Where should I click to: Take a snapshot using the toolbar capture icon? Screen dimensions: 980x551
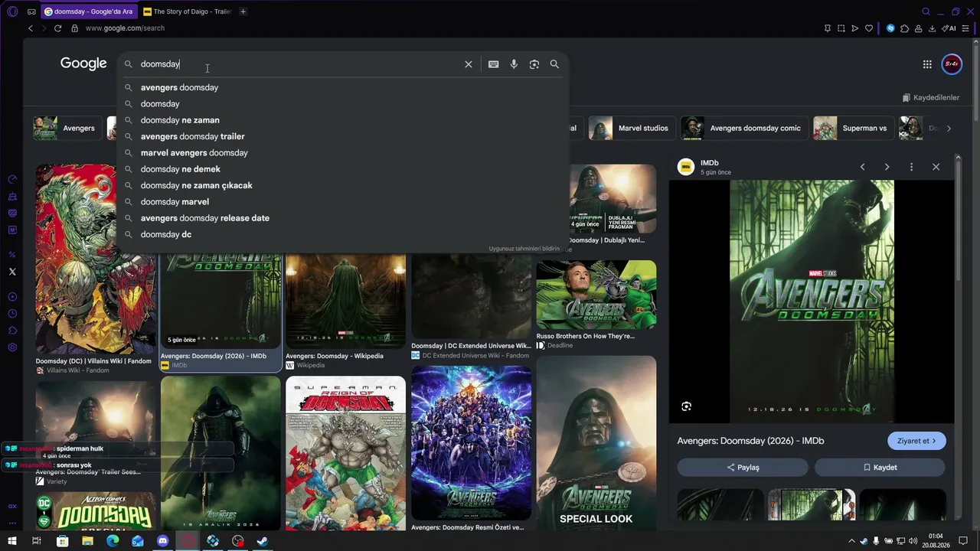pos(841,28)
